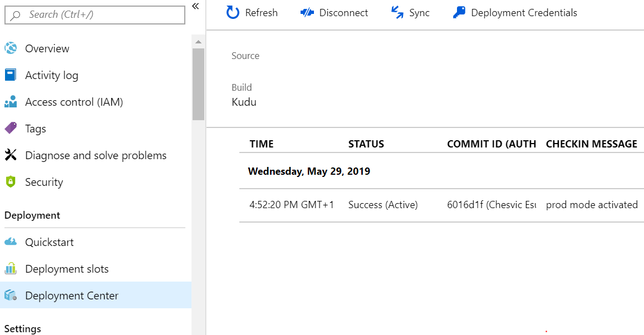Click the search magnifier icon
The height and width of the screenshot is (335, 644).
[16, 16]
